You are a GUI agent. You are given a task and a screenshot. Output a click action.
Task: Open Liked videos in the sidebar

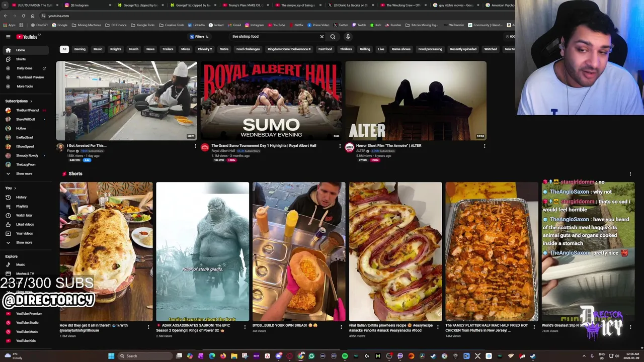tap(25, 224)
